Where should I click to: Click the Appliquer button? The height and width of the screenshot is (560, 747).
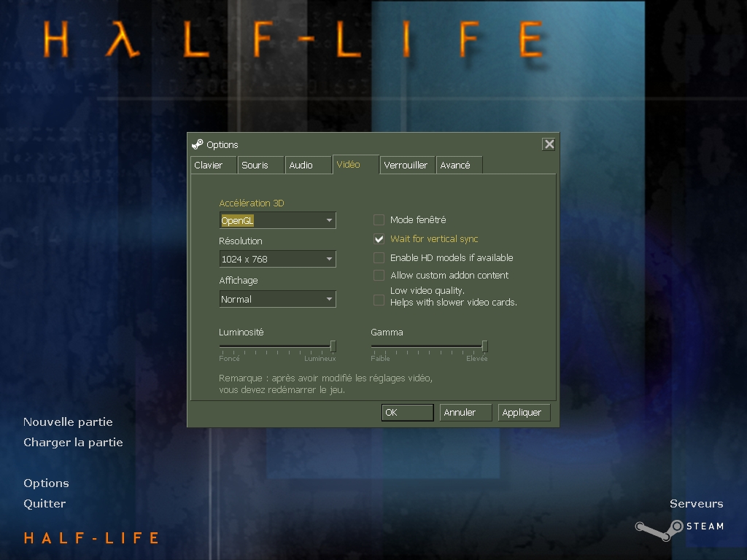(x=524, y=413)
